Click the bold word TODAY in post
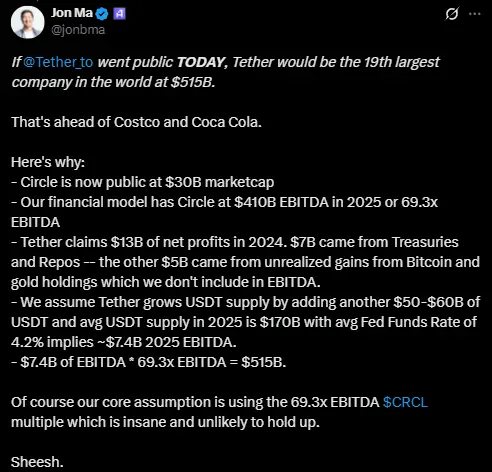 201,62
